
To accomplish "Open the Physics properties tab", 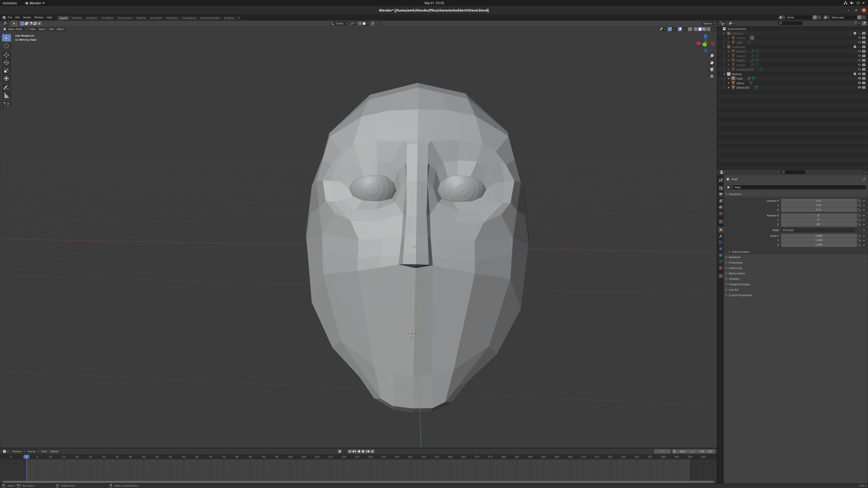I will (721, 249).
